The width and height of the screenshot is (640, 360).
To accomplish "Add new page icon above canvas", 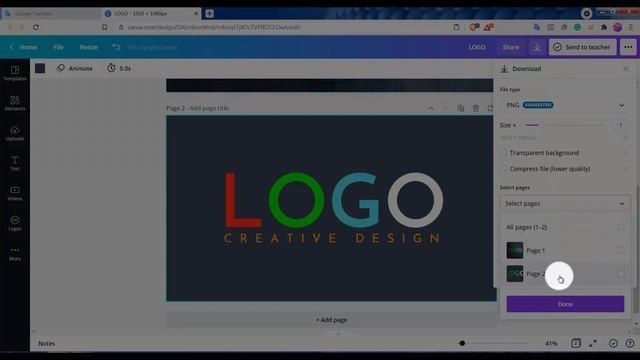I will coord(490,108).
